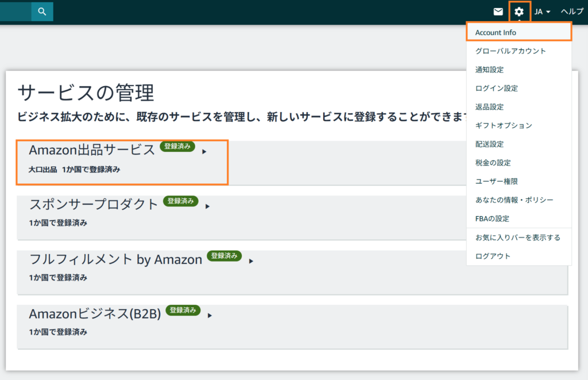Click the 大口出品 1か国で登録済み text
588x380 pixels.
pyautogui.click(x=74, y=170)
